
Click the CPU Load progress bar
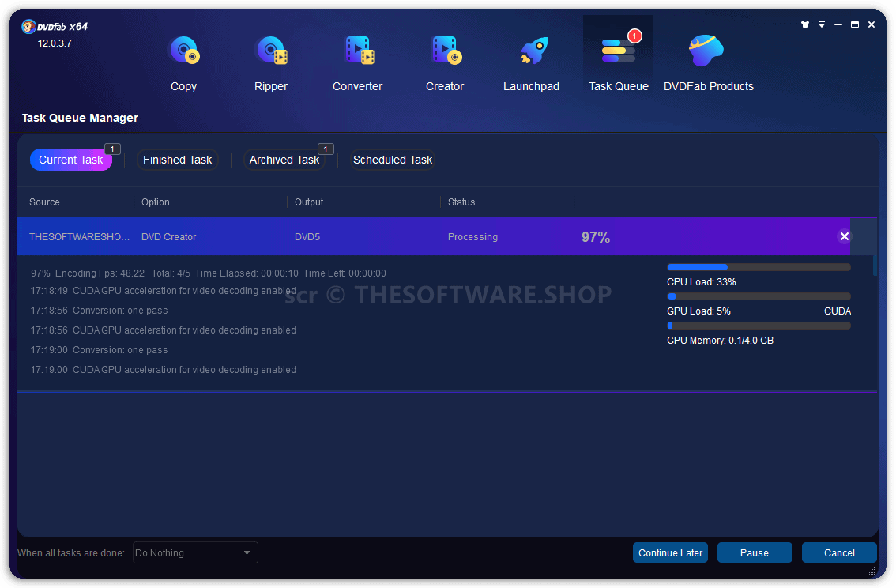pyautogui.click(x=759, y=267)
